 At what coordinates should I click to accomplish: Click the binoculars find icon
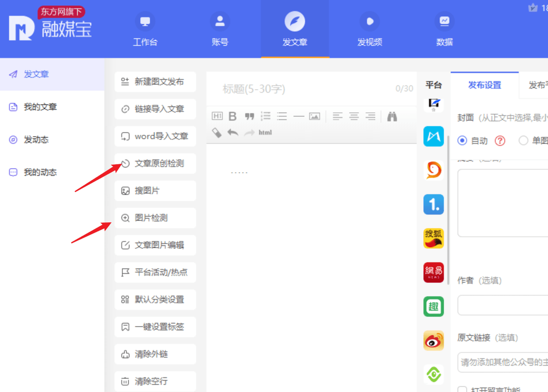point(392,117)
